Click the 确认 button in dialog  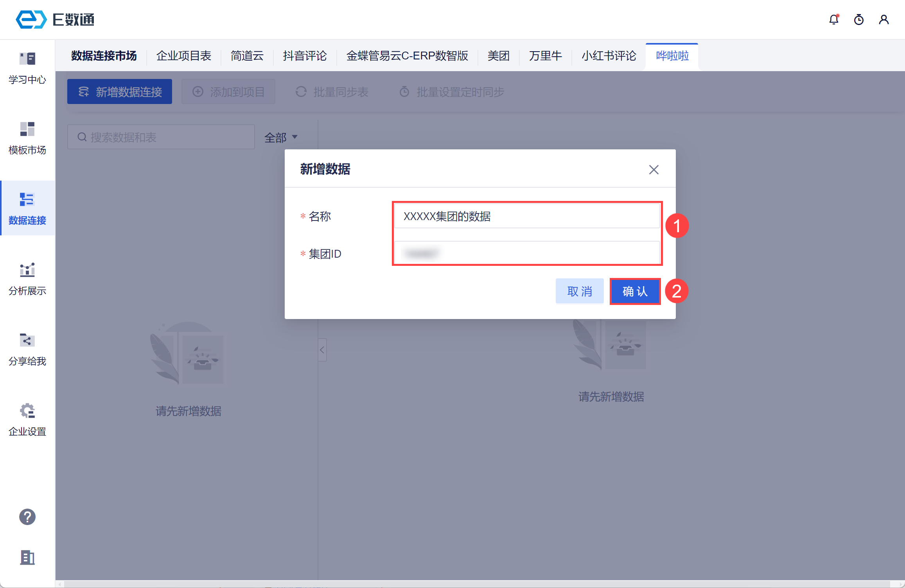coord(635,291)
